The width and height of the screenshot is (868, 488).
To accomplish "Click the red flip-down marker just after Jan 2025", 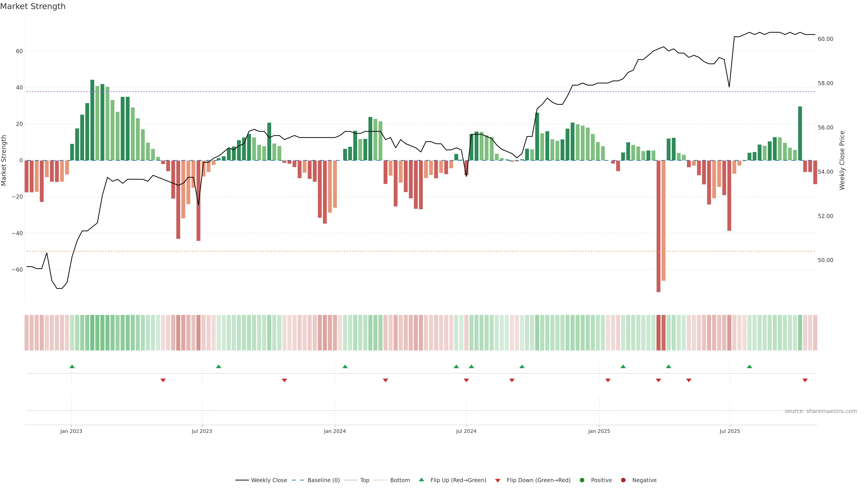I will coord(608,380).
